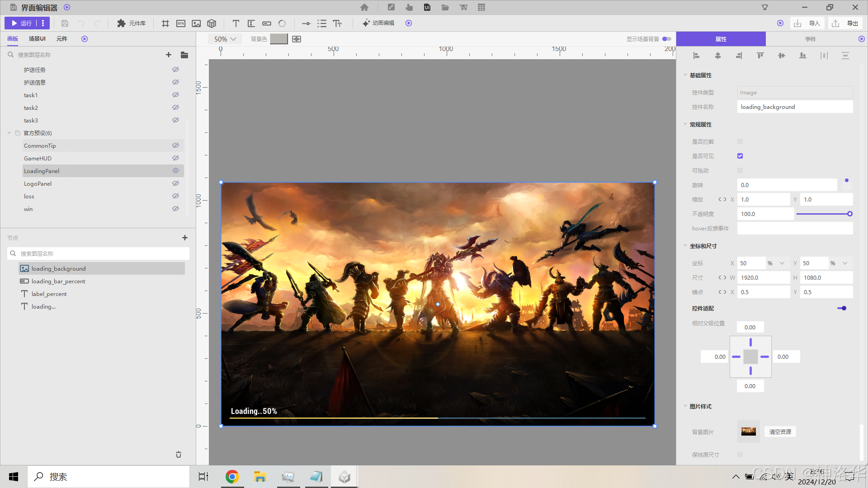Collapse the 图片样式 section

coord(685,406)
